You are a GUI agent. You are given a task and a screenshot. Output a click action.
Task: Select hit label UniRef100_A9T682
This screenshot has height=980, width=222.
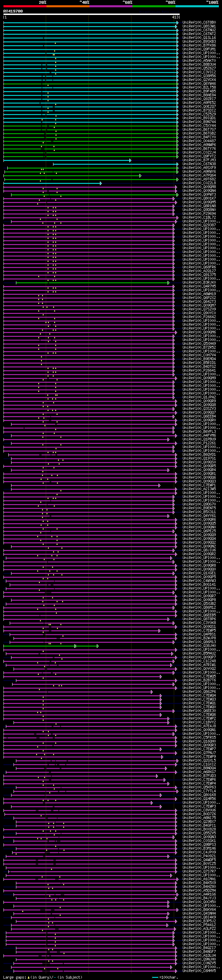pos(199,179)
